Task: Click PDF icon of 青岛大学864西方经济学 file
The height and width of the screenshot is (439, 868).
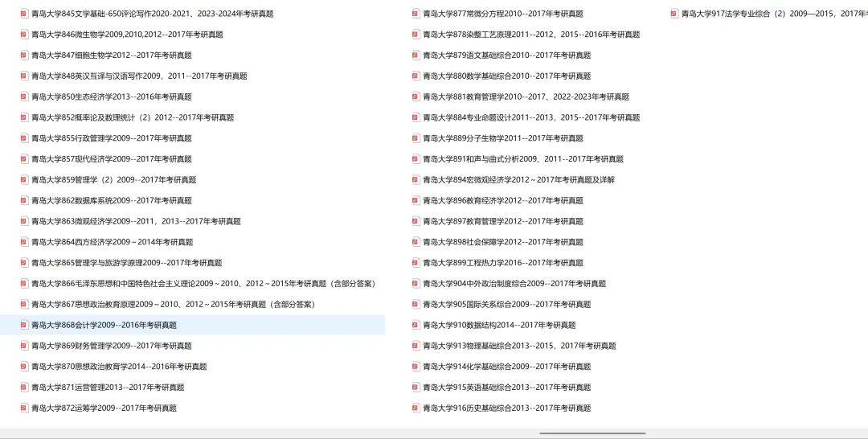Action: coord(24,242)
